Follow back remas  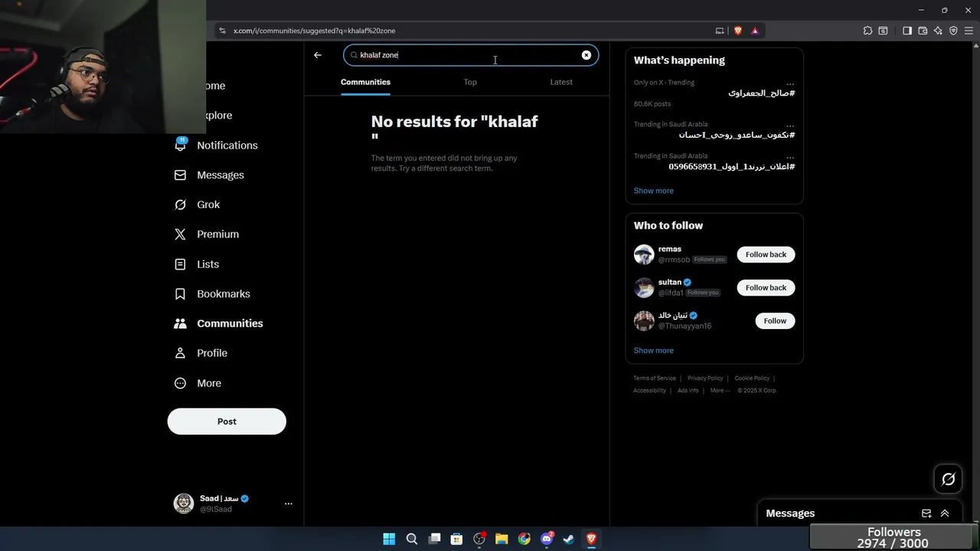pyautogui.click(x=766, y=254)
